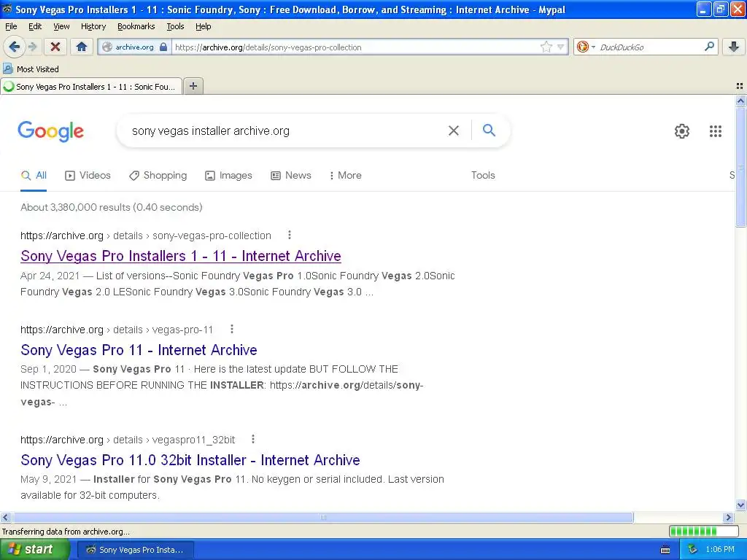Open the Google apps grid
The image size is (747, 560).
pos(715,131)
